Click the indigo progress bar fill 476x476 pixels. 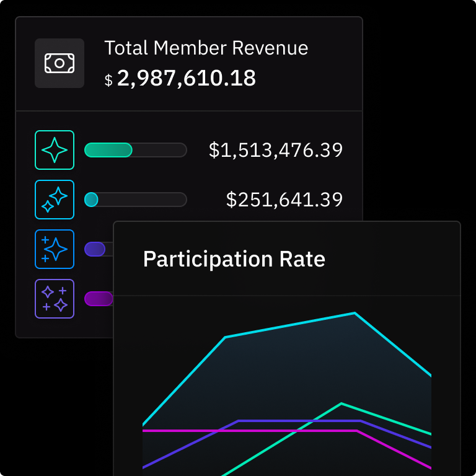pos(95,249)
